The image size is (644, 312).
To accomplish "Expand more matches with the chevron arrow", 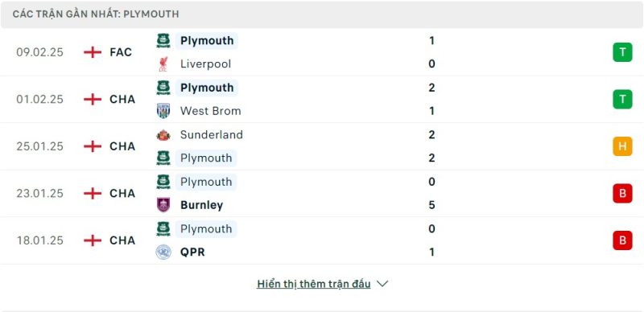I will pos(382,284).
